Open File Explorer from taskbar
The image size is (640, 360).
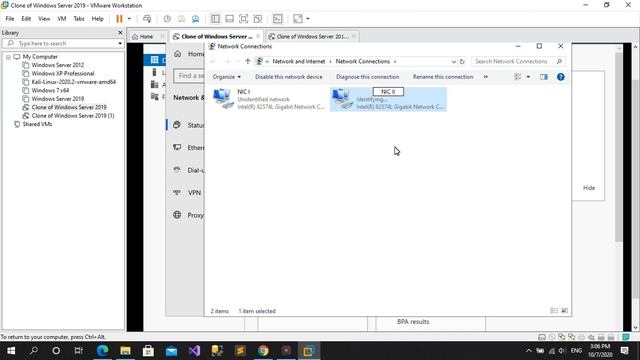[125, 351]
